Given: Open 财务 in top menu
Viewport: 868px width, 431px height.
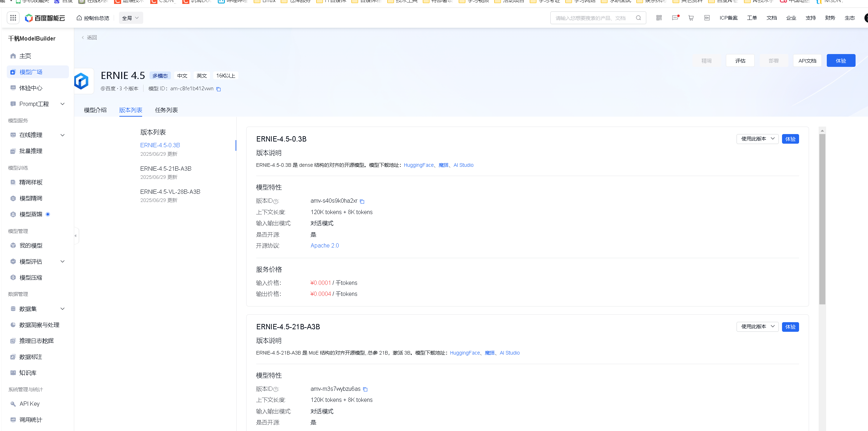Looking at the screenshot, I should click(x=830, y=18).
